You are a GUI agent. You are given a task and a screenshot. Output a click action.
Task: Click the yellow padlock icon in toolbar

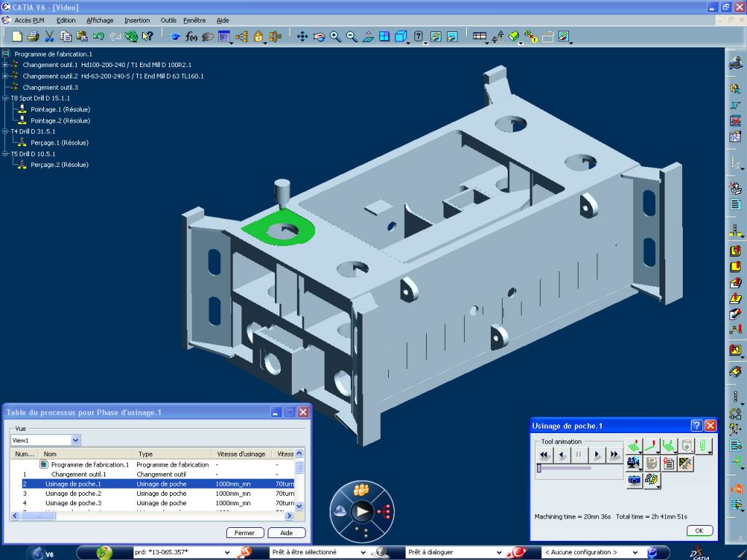(x=258, y=36)
